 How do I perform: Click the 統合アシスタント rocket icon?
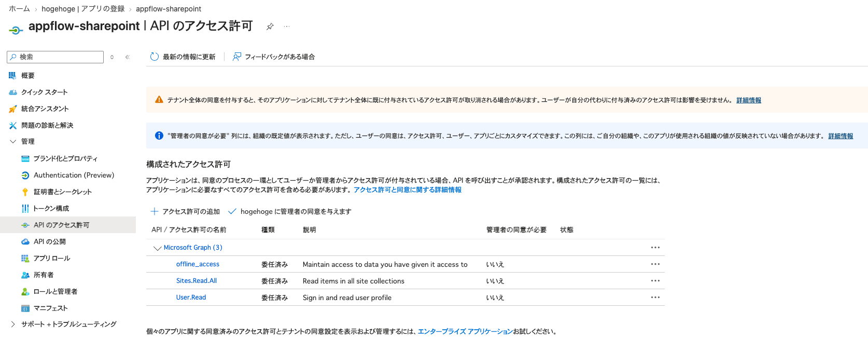13,109
